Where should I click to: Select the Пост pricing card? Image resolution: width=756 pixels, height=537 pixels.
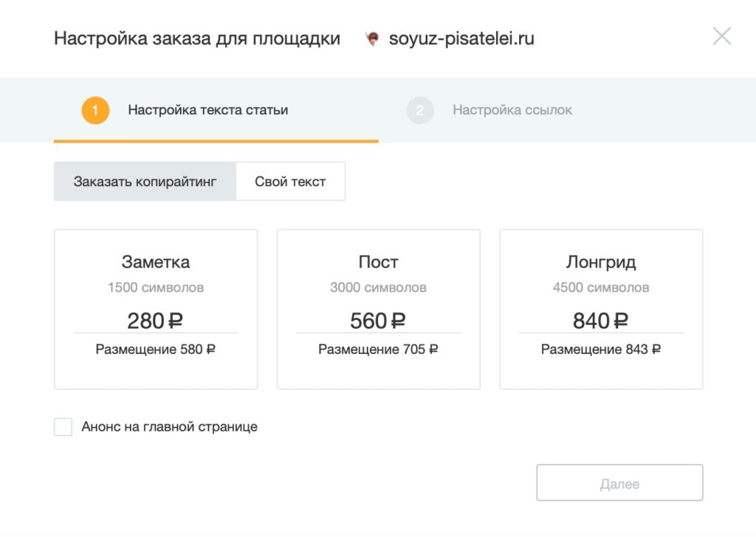[x=378, y=309]
